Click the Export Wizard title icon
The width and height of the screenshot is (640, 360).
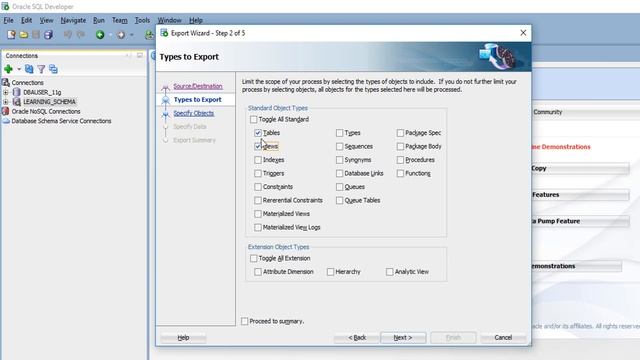point(164,33)
